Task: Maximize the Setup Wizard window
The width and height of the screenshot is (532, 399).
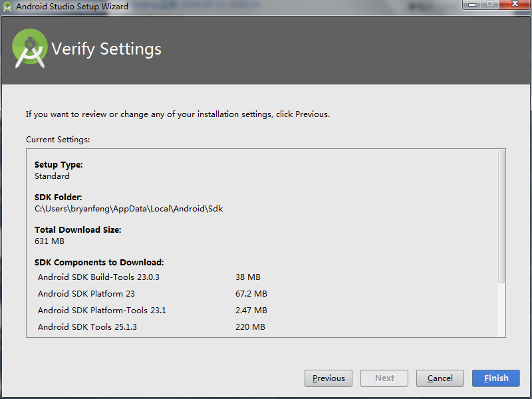Action: coord(490,5)
